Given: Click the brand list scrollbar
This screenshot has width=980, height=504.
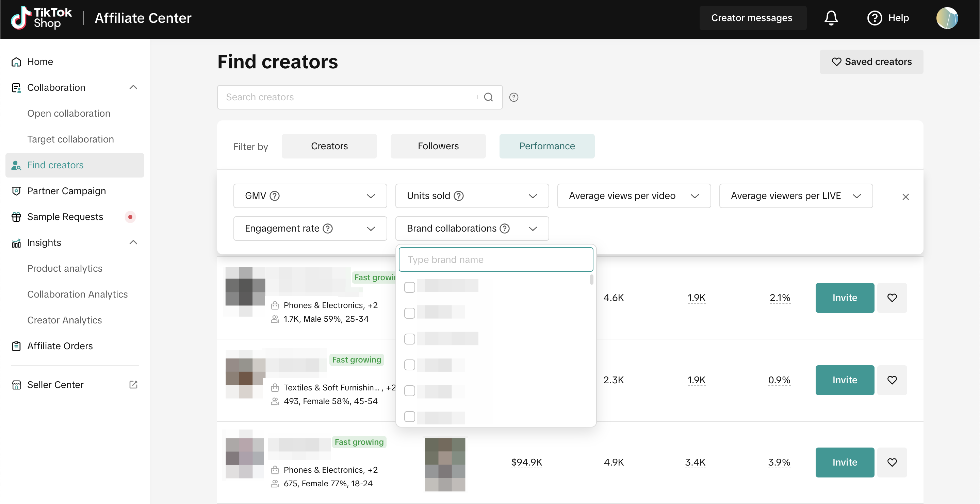Looking at the screenshot, I should point(591,280).
